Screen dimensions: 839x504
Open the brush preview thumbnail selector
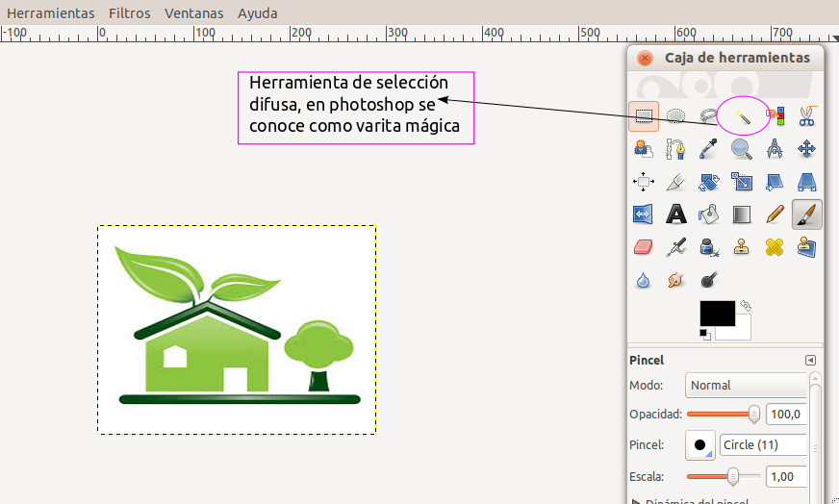coord(699,444)
